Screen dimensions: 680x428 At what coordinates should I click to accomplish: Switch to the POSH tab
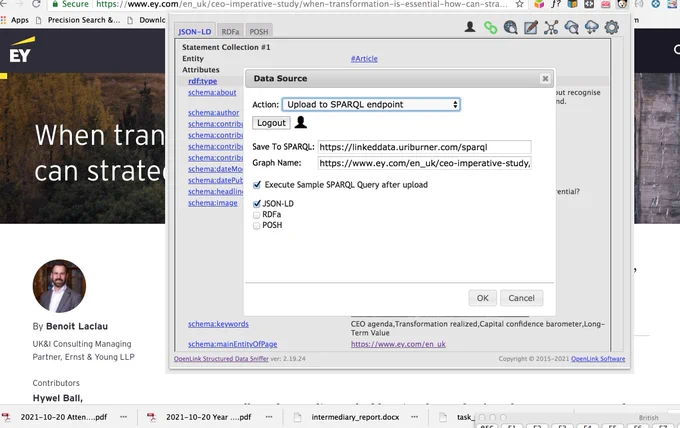point(259,31)
